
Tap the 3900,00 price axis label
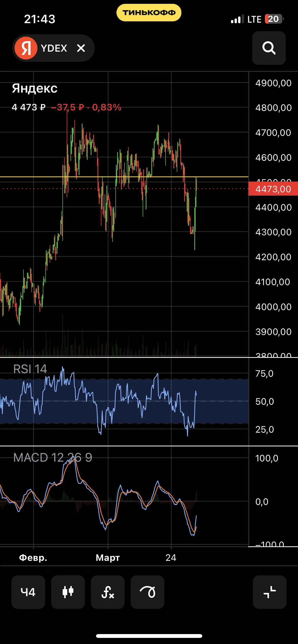click(274, 332)
